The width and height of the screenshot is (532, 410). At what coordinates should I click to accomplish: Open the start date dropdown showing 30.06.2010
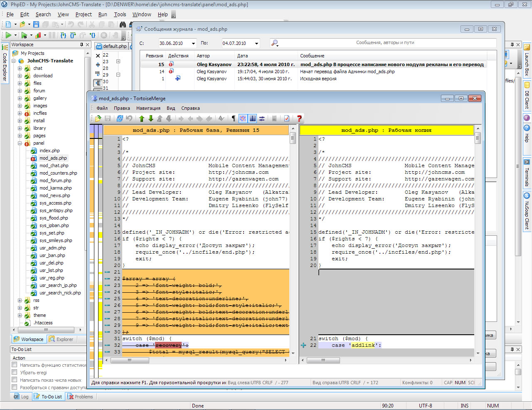[x=193, y=43]
